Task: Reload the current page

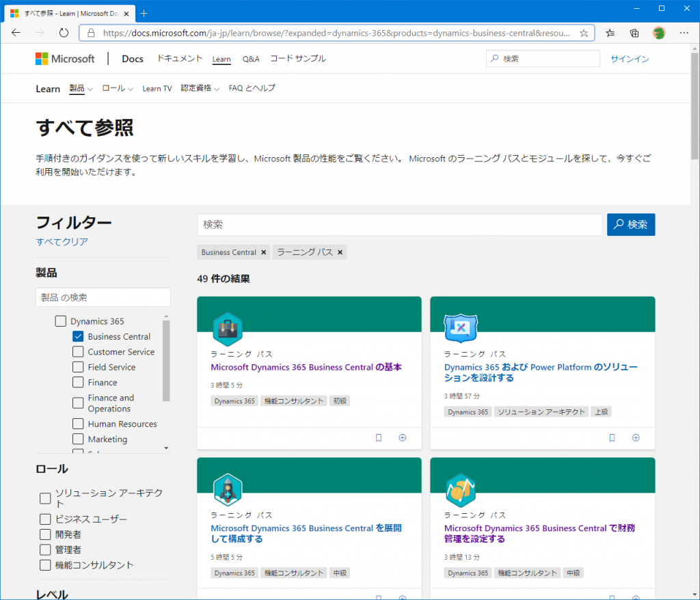Action: click(x=64, y=33)
